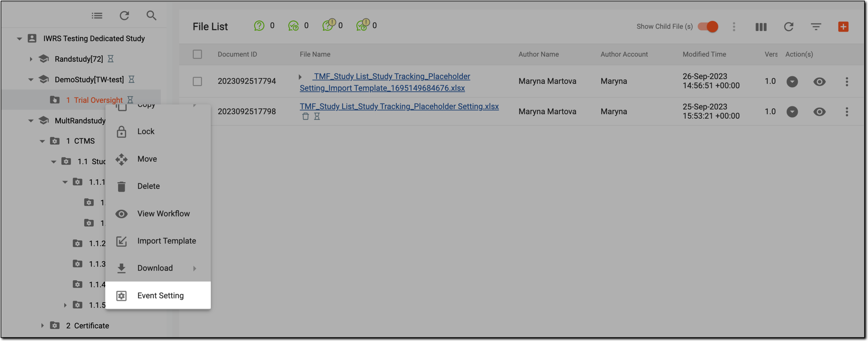Click hourglass icon next to DemoStudy[TW-test]
Viewport: 868px width, 341px height.
131,79
